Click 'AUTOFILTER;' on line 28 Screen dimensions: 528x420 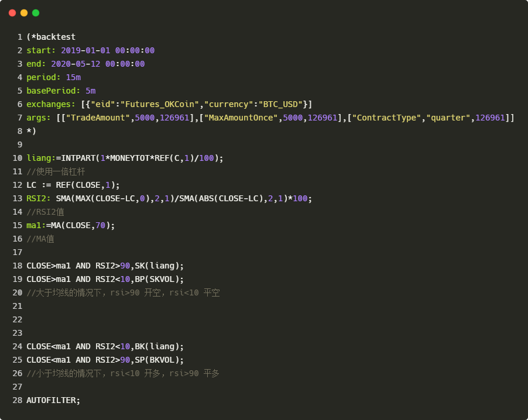click(x=53, y=401)
